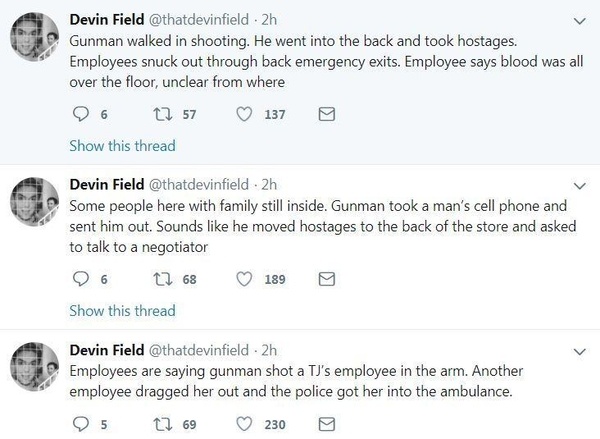Send the 'Gunman walked in shooting' tweet by message
600x439 pixels.
click(325, 115)
